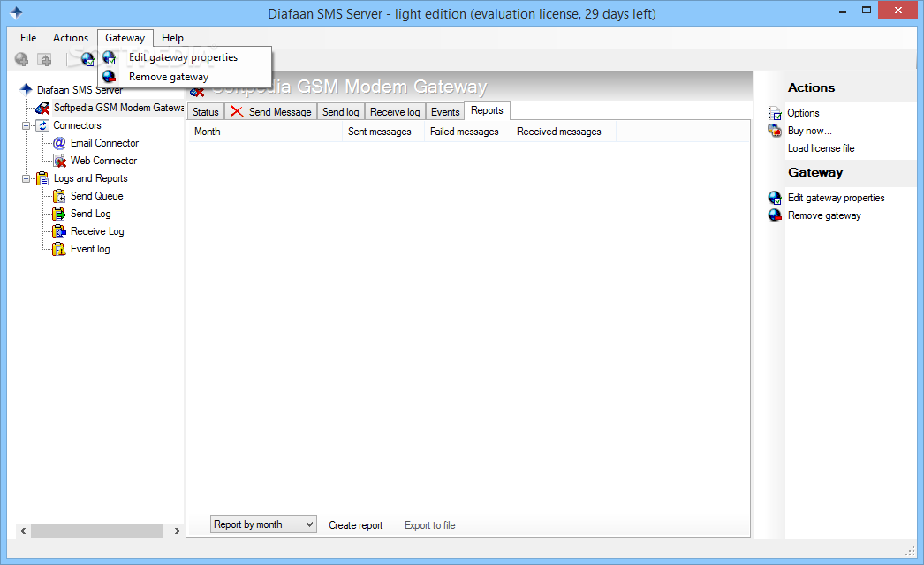Click the Diafaan SMS Server star icon in tree

(x=26, y=89)
